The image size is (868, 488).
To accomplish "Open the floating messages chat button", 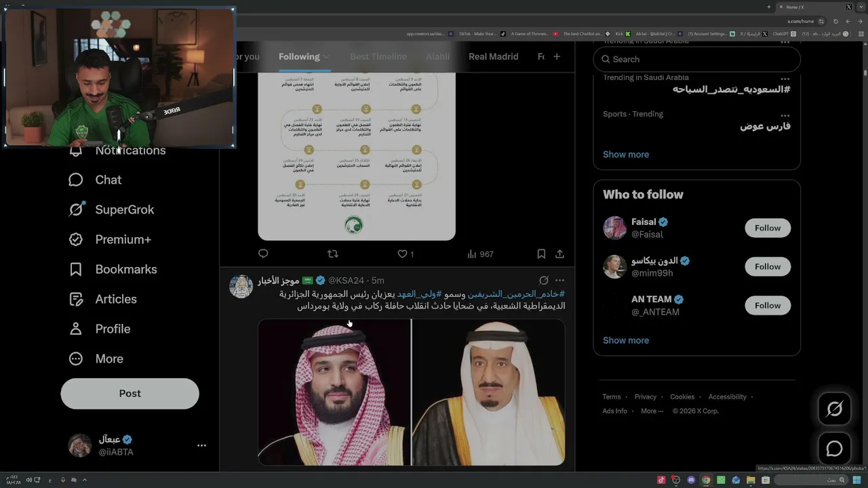I will (834, 449).
